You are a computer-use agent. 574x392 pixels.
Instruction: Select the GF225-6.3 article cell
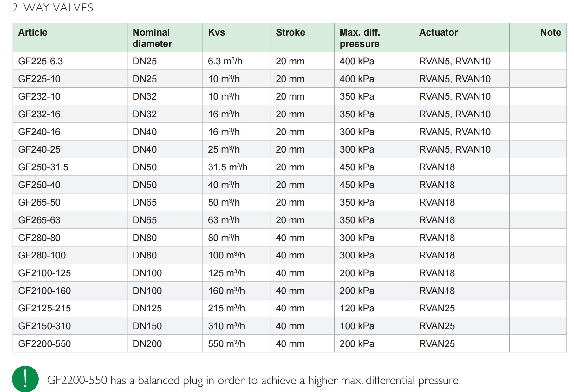(x=41, y=61)
